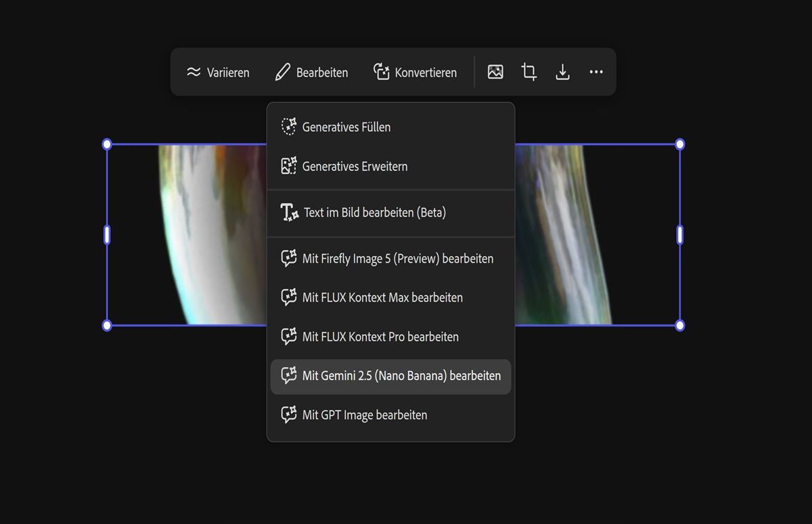Select Mit Gemini 2.5 (Nano Banana) bearbeiten

(x=390, y=377)
